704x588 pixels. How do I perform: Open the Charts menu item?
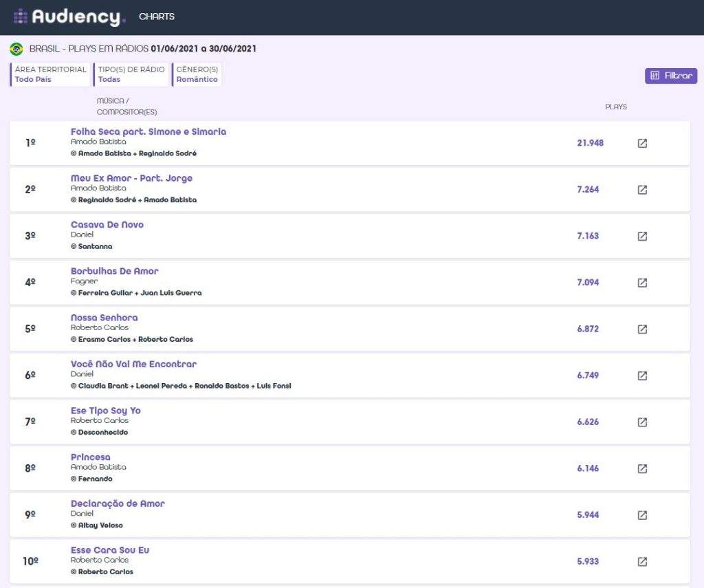pyautogui.click(x=157, y=17)
